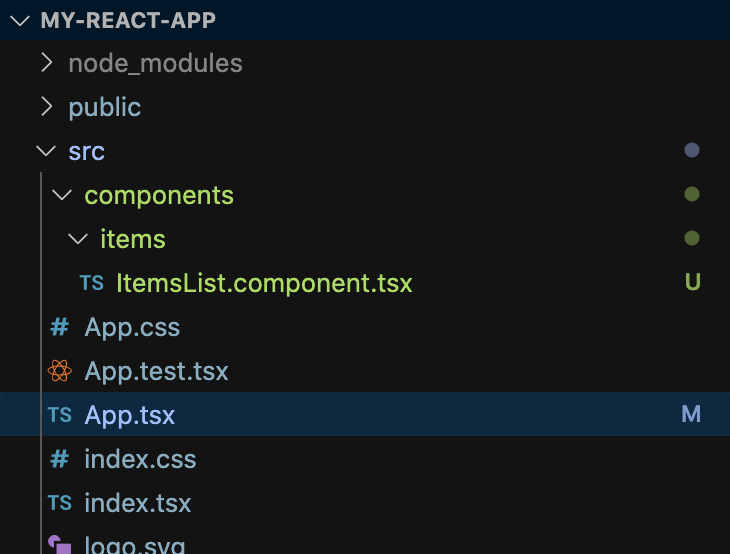The height and width of the screenshot is (554, 730).
Task: Collapse the MY-REACT-APP root section
Action: (20, 20)
